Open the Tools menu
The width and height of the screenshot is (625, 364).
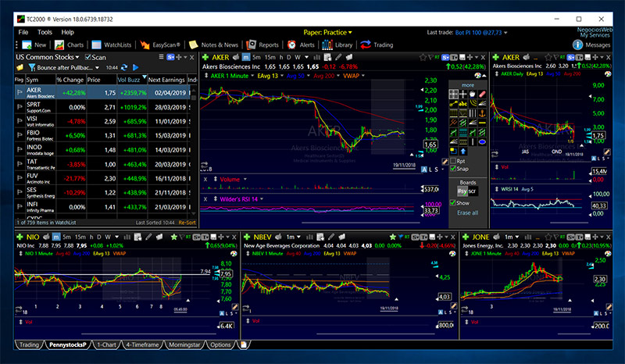[45, 32]
